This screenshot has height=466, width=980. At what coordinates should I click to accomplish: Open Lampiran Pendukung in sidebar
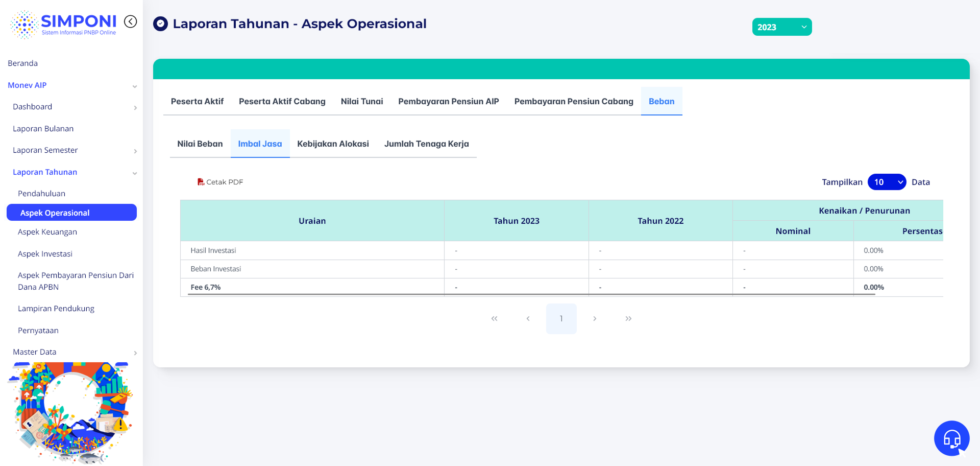pos(56,309)
